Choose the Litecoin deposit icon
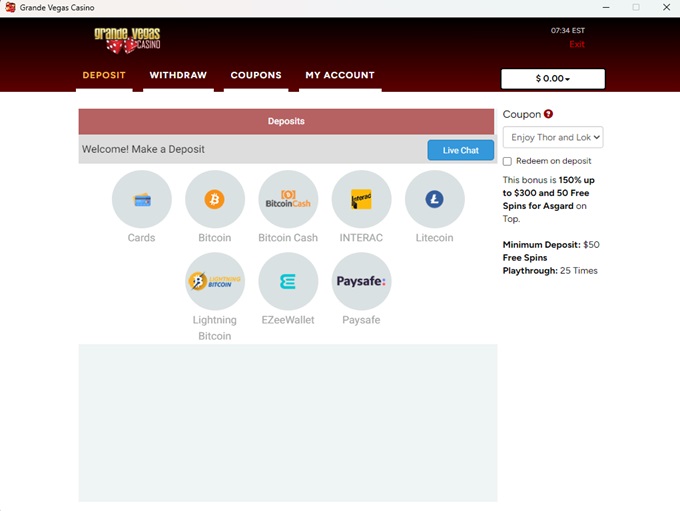 click(x=434, y=200)
